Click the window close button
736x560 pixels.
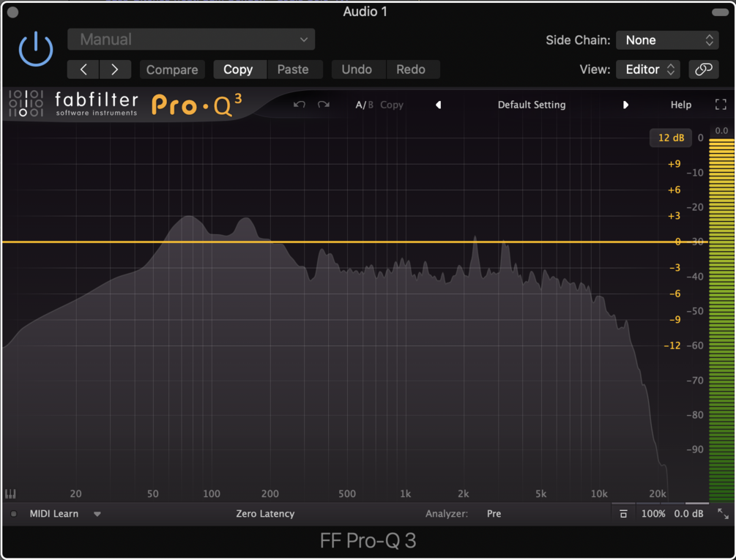(12, 12)
